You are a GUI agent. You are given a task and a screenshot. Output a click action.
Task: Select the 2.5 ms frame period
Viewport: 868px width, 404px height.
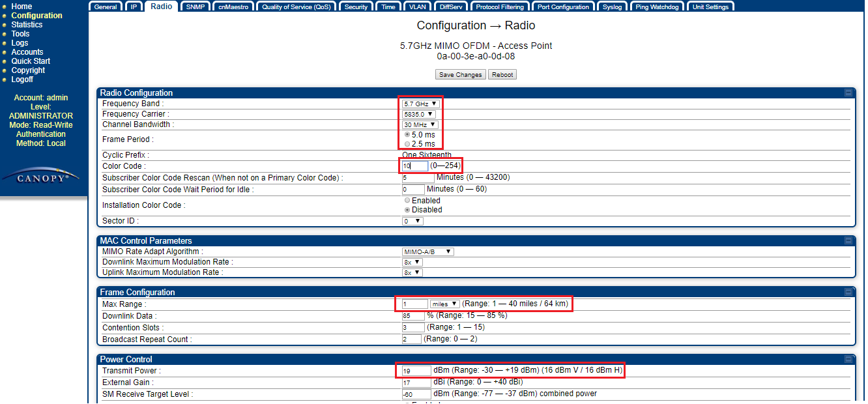408,144
